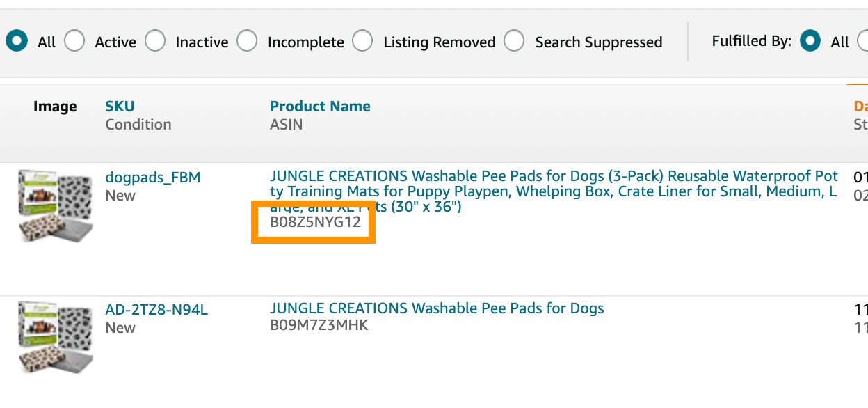Screen dimensions: 868x408
Task: Click the AD-2TZ8-N94L product thumbnail image
Action: (x=55, y=337)
